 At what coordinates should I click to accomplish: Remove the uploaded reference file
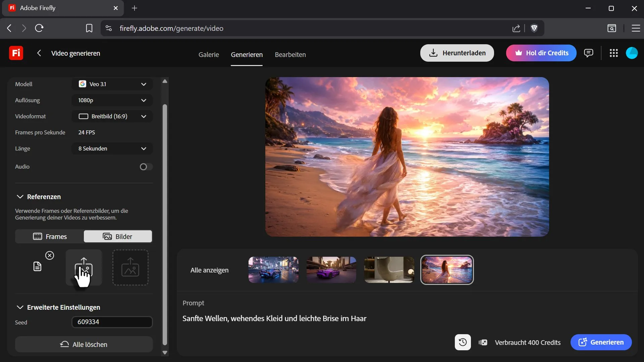50,255
